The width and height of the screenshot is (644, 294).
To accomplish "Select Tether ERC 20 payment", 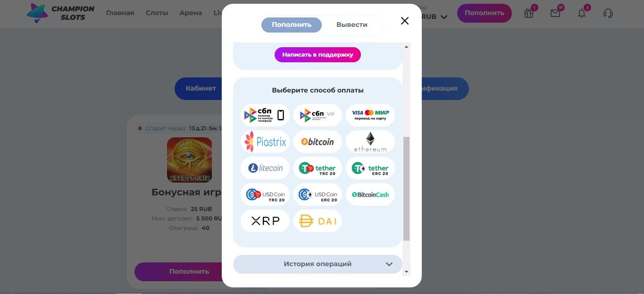I will tap(370, 168).
